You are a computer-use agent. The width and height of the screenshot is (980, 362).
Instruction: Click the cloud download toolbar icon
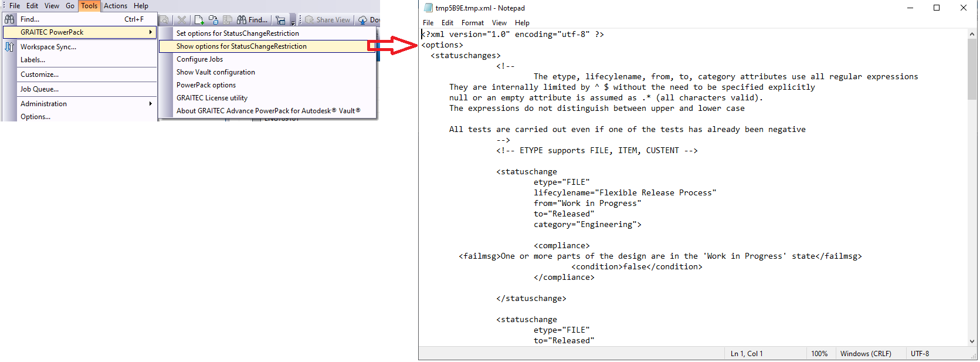[363, 20]
